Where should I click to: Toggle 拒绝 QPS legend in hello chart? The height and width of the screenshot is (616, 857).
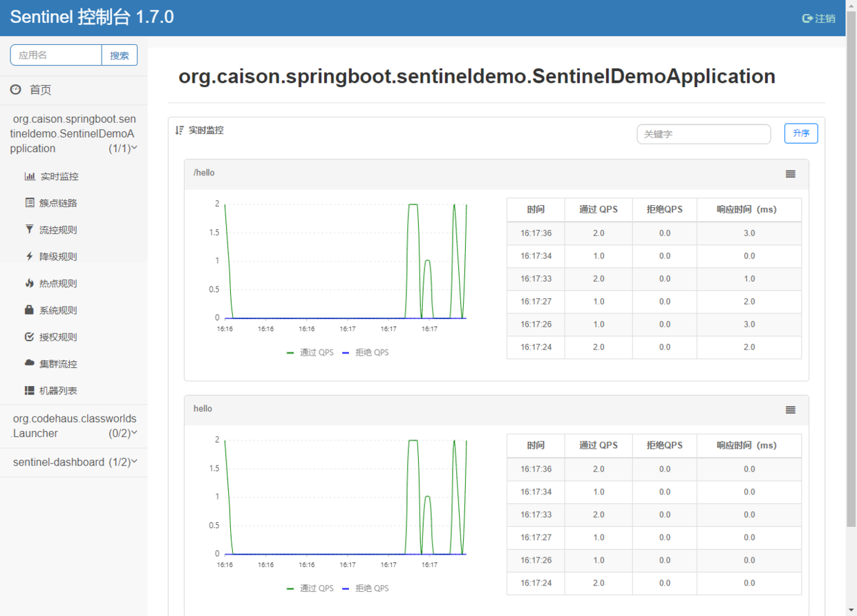pos(366,588)
